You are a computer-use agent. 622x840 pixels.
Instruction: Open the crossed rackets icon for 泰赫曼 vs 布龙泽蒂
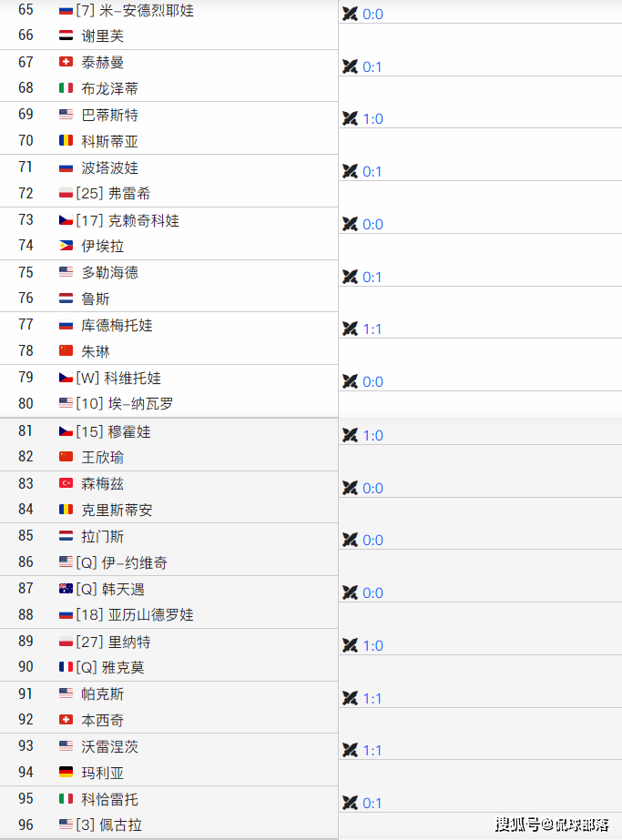tap(350, 66)
